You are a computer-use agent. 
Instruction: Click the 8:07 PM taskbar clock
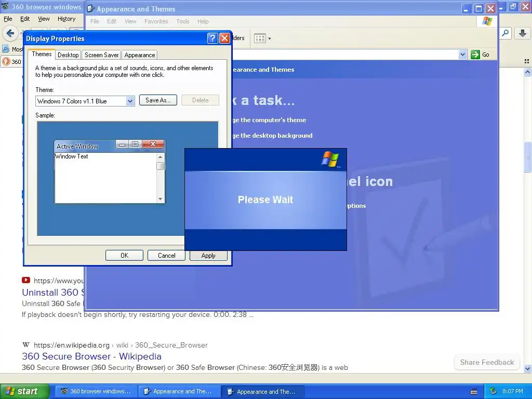click(x=512, y=391)
